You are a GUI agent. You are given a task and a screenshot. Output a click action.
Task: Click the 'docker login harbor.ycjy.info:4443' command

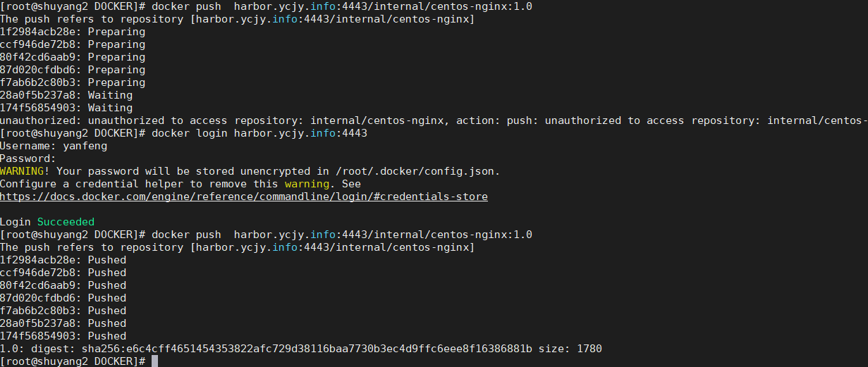tap(259, 133)
